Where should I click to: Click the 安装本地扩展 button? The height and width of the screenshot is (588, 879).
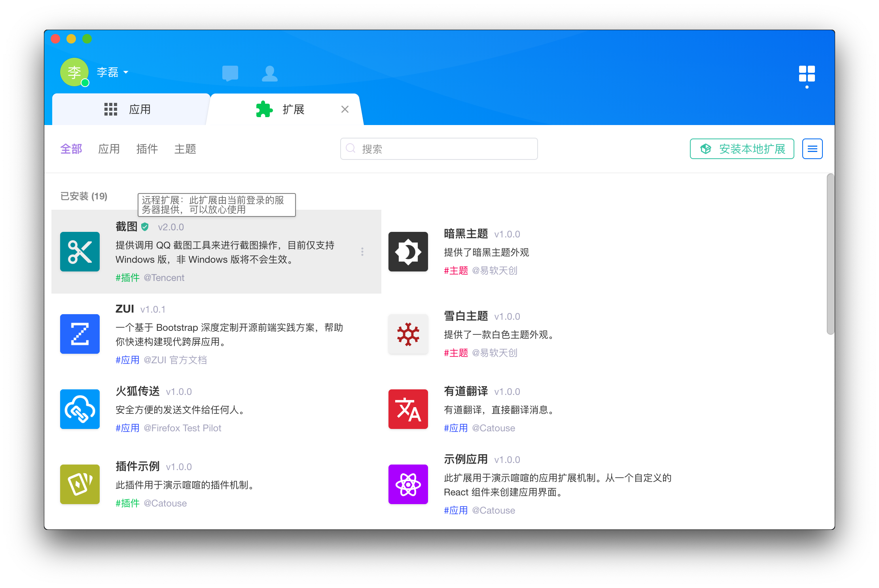click(x=742, y=149)
